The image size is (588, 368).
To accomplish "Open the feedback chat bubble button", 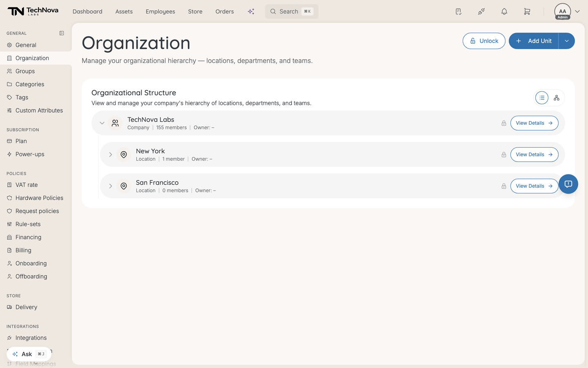I will (568, 184).
